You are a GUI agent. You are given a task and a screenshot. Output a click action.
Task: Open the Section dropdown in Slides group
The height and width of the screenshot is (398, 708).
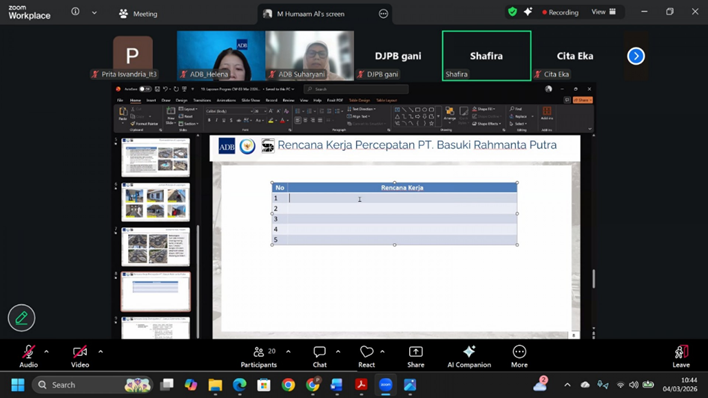(189, 123)
